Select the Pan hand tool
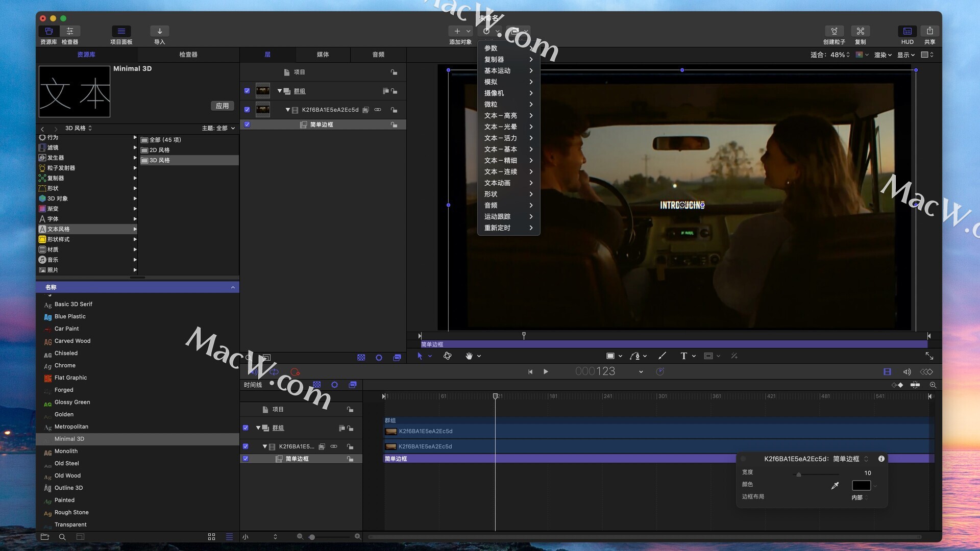Screen dimensions: 980x551 pos(469,356)
